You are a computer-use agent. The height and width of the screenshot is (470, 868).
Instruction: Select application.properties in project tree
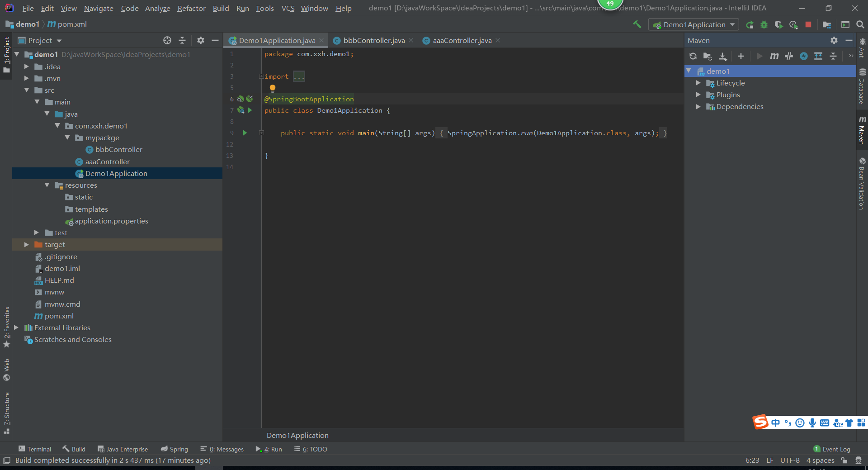(111, 221)
